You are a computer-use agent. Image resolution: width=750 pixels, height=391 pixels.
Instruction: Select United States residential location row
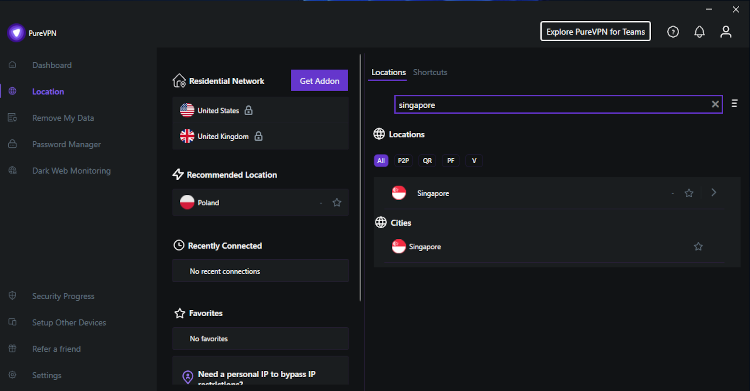260,110
